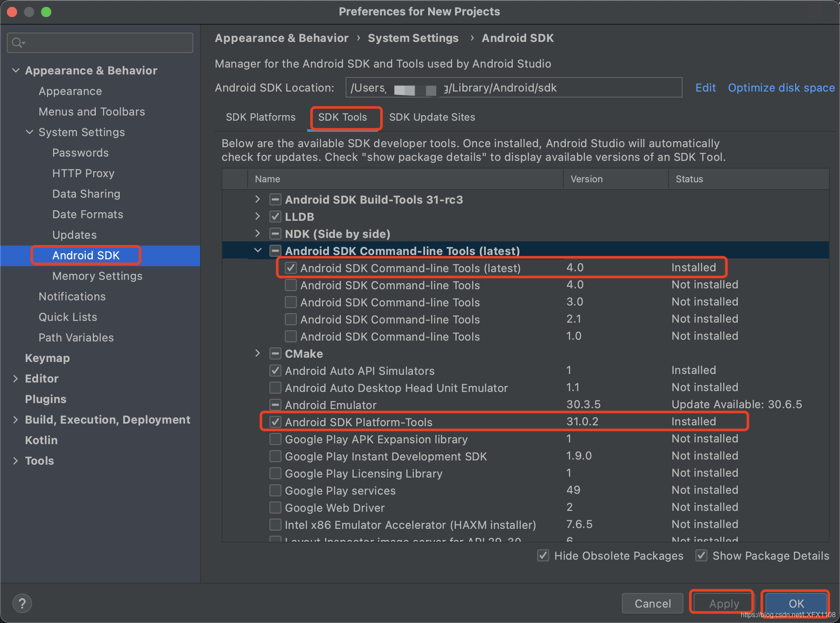Check Google Play Instant Development SDK
This screenshot has width=840, height=623.
point(275,457)
